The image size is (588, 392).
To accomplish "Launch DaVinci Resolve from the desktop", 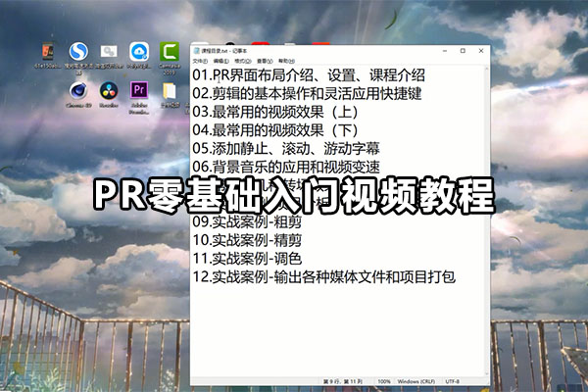I will [x=109, y=90].
